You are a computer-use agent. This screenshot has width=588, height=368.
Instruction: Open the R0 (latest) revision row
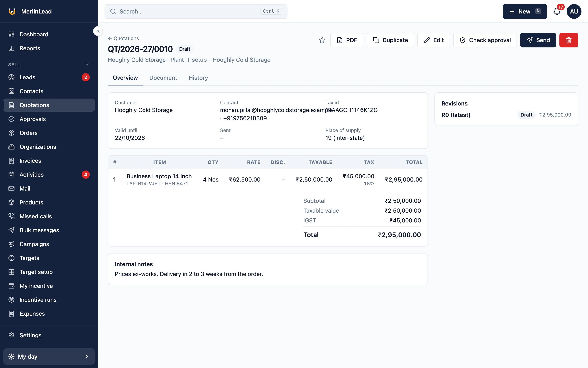click(506, 115)
